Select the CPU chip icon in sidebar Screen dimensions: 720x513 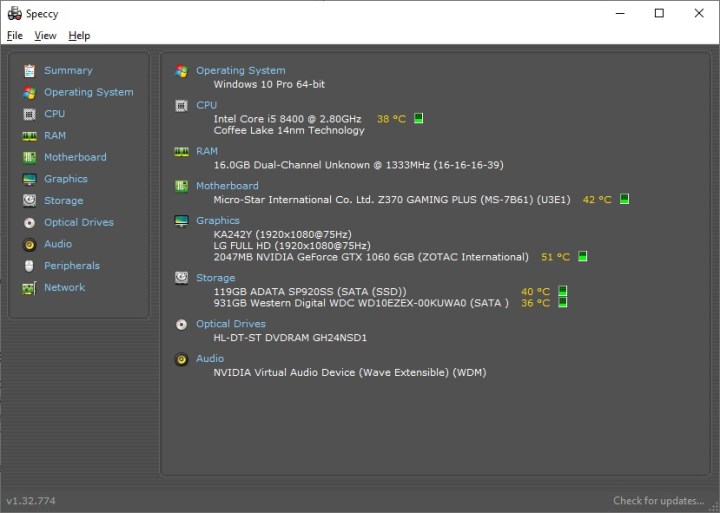[29, 114]
